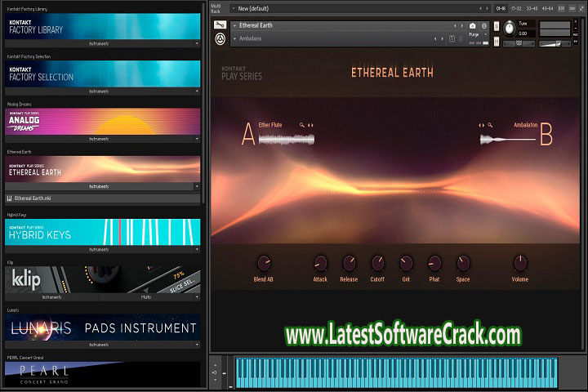This screenshot has height=392, width=588.
Task: Click the sound source A letter
Action: (x=248, y=134)
